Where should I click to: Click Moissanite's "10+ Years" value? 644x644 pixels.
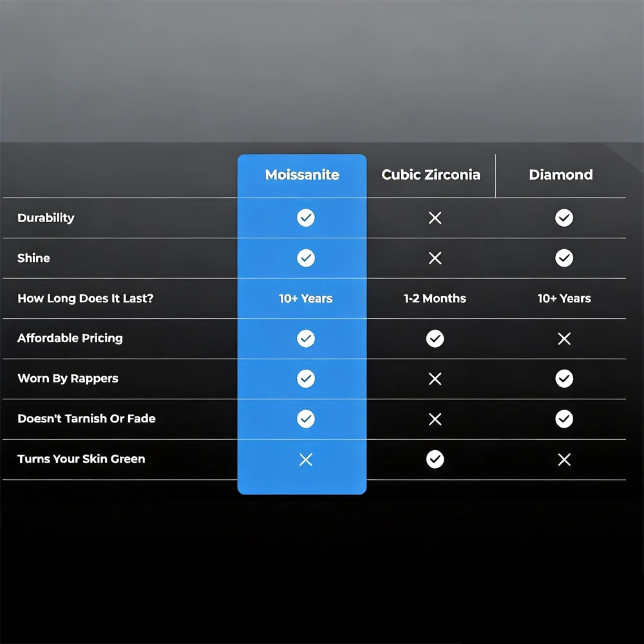coord(306,299)
